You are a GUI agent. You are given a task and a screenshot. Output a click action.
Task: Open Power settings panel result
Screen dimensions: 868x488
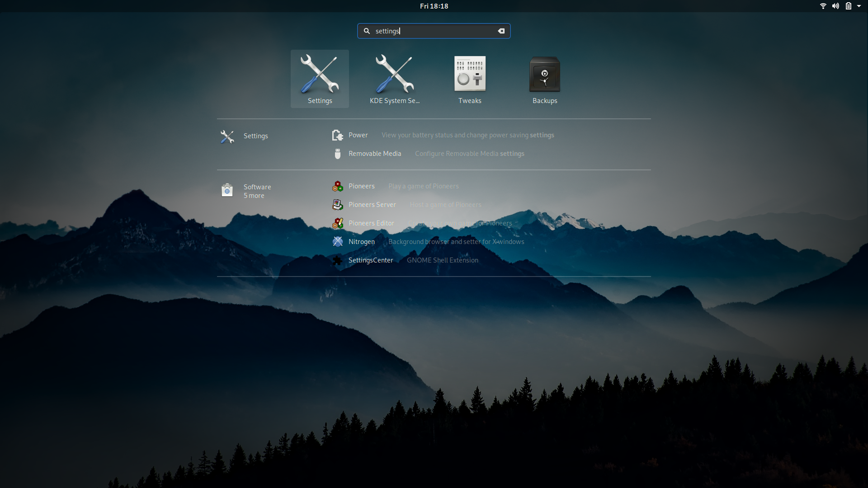pyautogui.click(x=358, y=135)
